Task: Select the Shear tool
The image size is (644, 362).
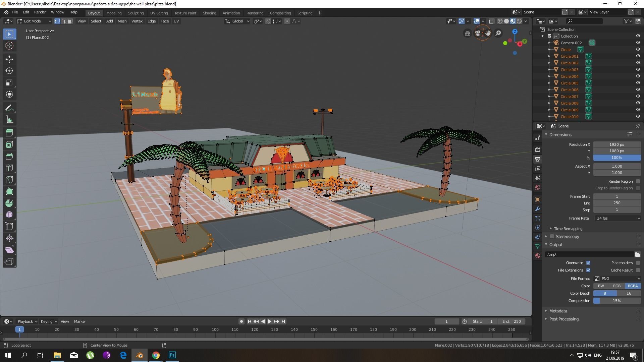Action: (x=9, y=250)
